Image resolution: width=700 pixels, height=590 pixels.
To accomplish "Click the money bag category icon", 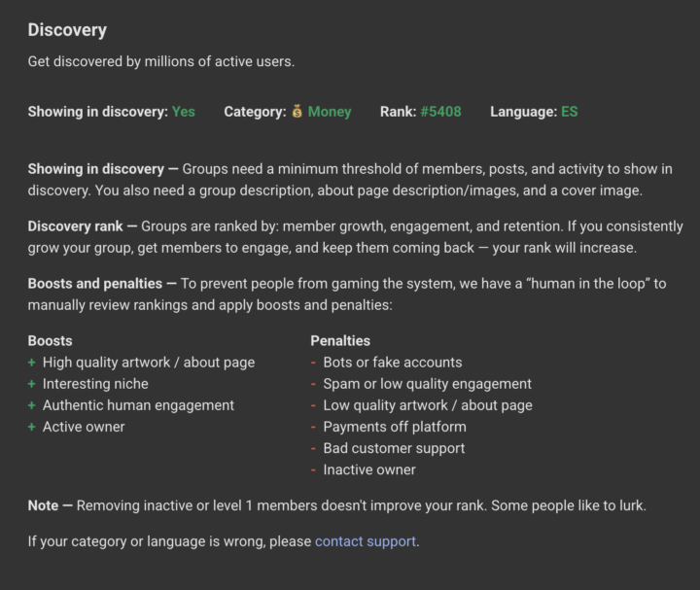I will [297, 112].
